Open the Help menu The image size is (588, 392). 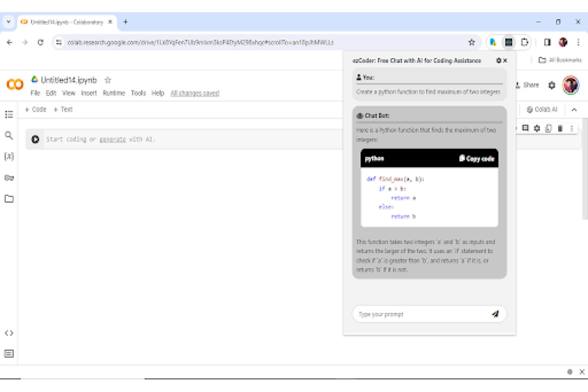158,93
